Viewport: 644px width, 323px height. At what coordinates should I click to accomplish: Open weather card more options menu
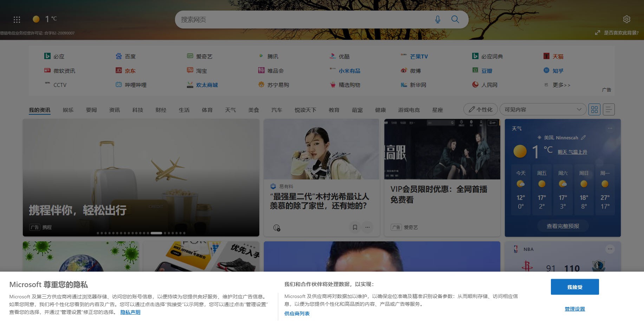610,128
